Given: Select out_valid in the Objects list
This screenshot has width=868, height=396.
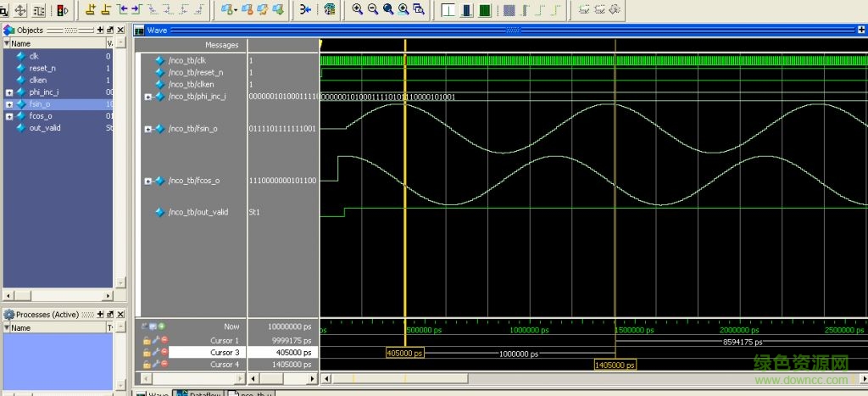Looking at the screenshot, I should pos(45,128).
